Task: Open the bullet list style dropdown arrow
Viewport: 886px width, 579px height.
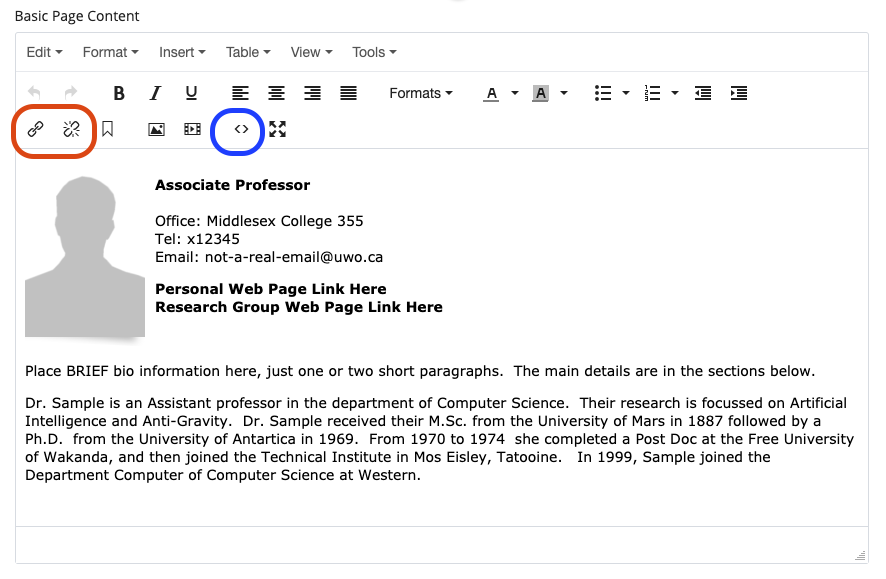Action: (x=626, y=93)
